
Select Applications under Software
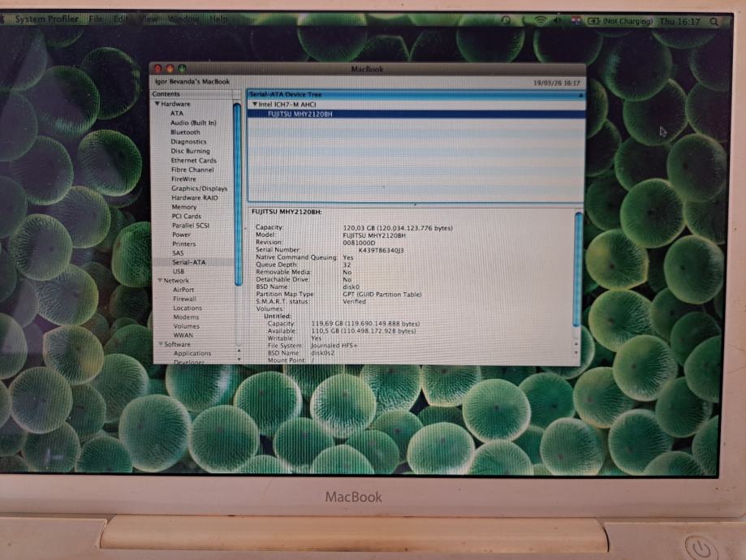192,353
